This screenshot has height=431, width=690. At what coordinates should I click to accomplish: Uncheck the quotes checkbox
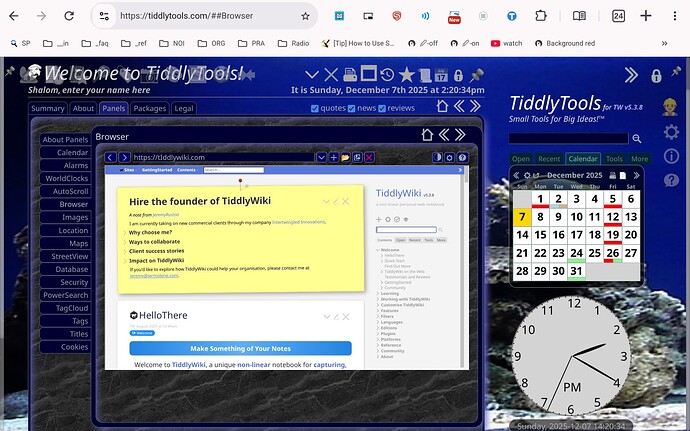(314, 108)
